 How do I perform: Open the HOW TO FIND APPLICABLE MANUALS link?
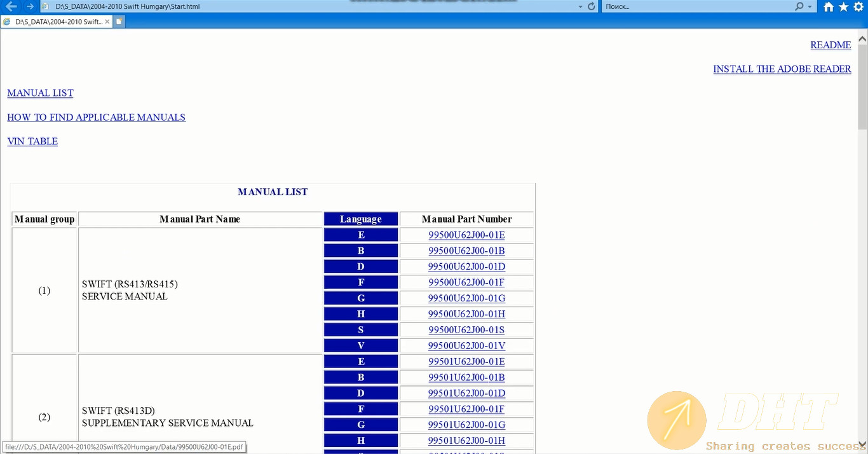pos(96,118)
